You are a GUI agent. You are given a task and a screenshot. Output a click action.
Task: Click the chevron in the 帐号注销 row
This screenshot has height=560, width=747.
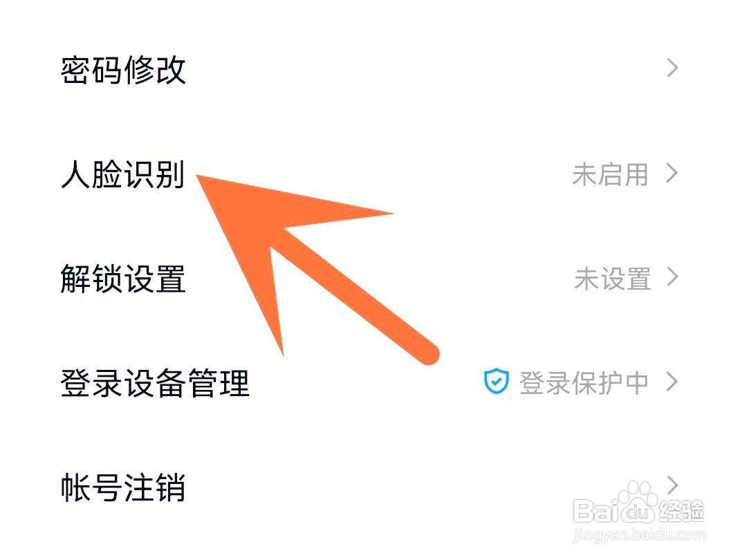[x=672, y=485]
